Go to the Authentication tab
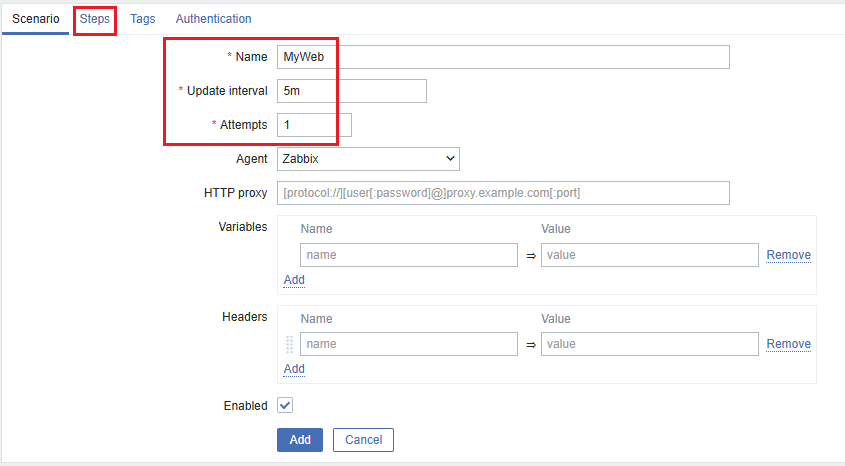 (213, 19)
